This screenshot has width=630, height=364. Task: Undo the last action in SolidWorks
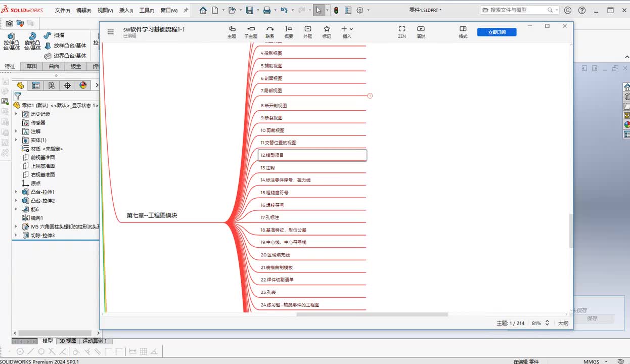(x=284, y=10)
